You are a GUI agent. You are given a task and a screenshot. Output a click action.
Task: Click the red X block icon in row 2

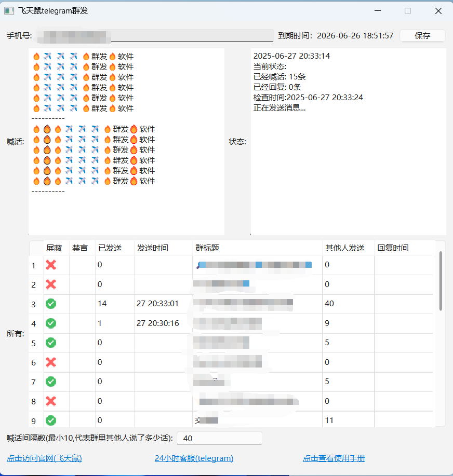pyautogui.click(x=51, y=284)
